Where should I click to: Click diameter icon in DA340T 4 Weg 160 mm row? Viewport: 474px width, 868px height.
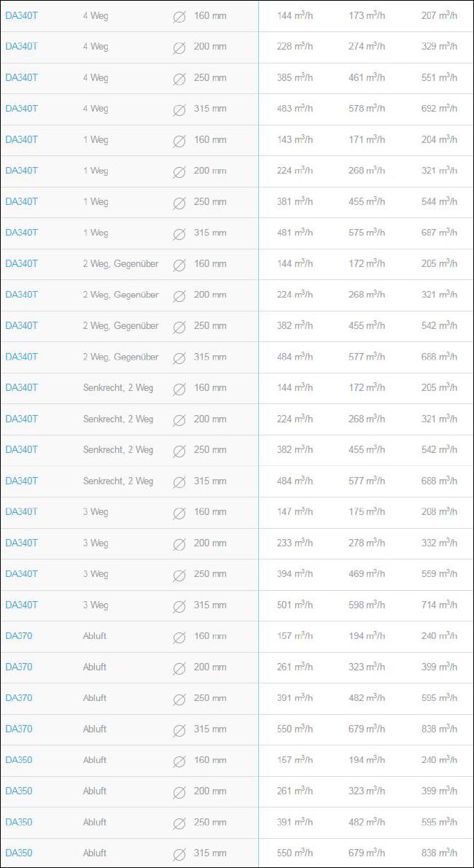(x=179, y=17)
